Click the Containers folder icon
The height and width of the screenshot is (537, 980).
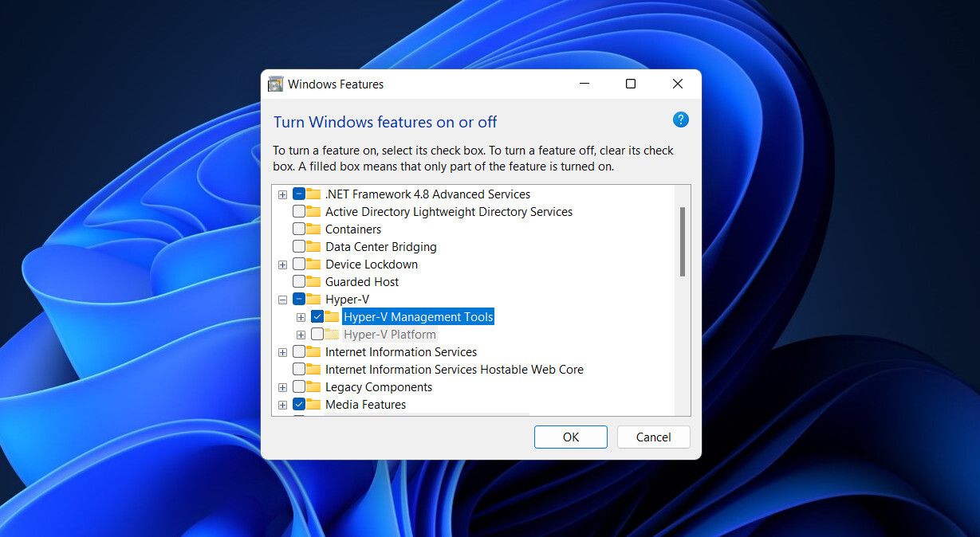pyautogui.click(x=312, y=229)
